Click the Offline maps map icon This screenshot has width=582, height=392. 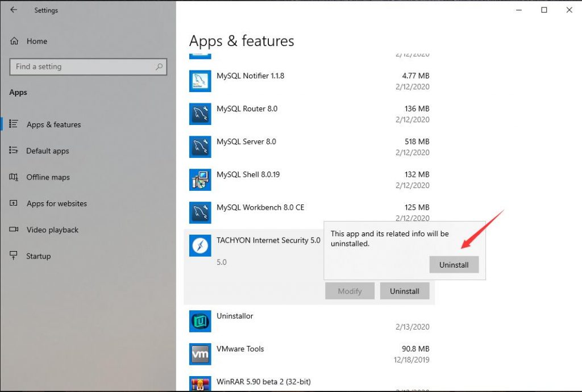point(14,177)
